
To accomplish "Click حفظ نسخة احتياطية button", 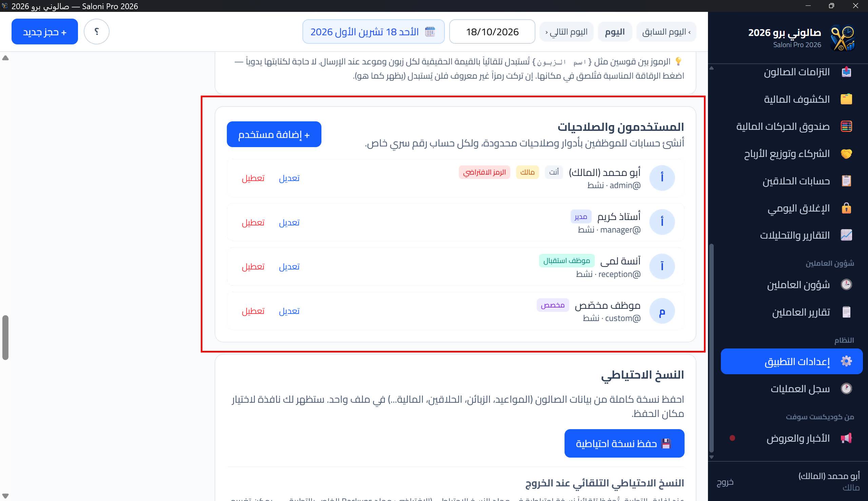I will 624,443.
